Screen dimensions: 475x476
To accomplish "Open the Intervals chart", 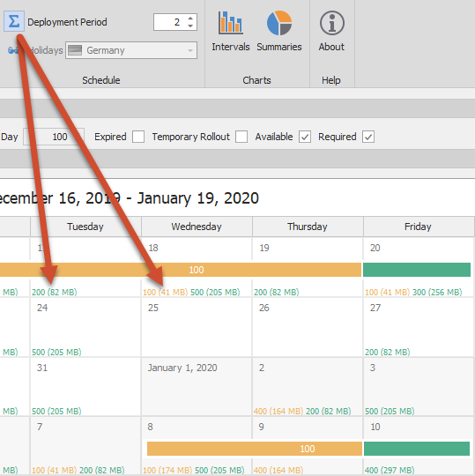I will [x=231, y=31].
